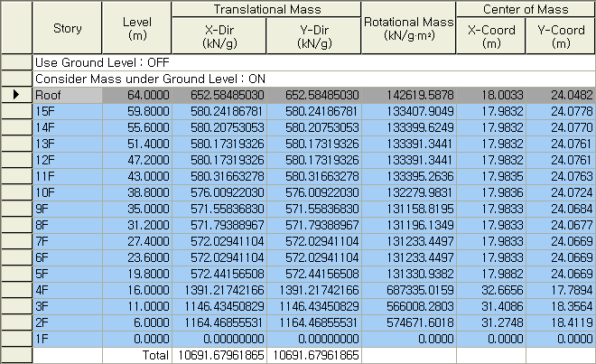
Task: Click the Center of Mass X-Coord header
Action: (491, 36)
